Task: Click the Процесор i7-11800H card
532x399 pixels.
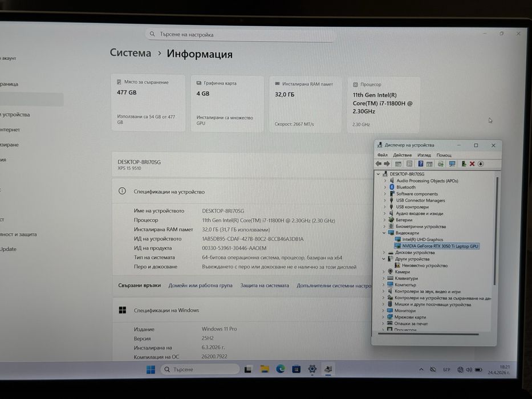Action: coord(383,104)
